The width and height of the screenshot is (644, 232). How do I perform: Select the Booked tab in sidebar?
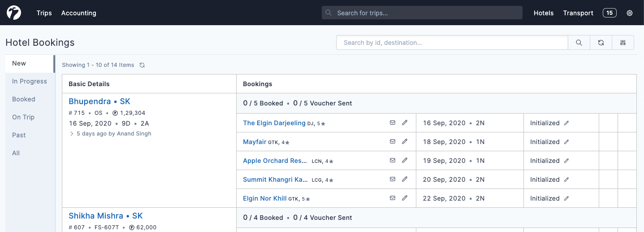(x=24, y=99)
